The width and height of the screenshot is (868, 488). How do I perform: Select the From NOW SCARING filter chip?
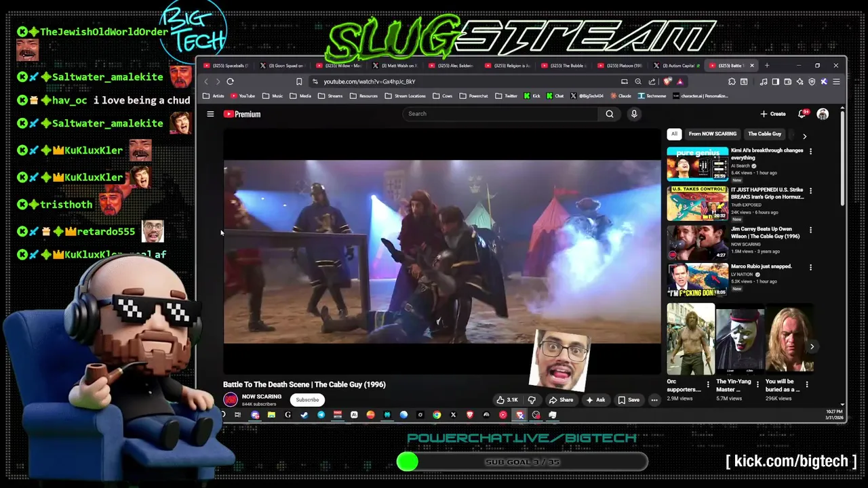click(x=712, y=134)
